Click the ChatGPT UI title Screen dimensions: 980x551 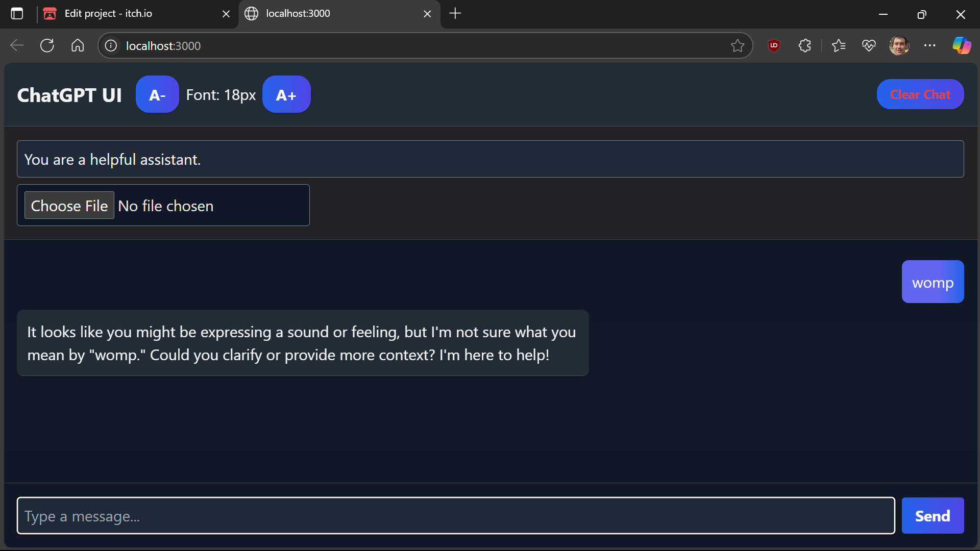[69, 95]
